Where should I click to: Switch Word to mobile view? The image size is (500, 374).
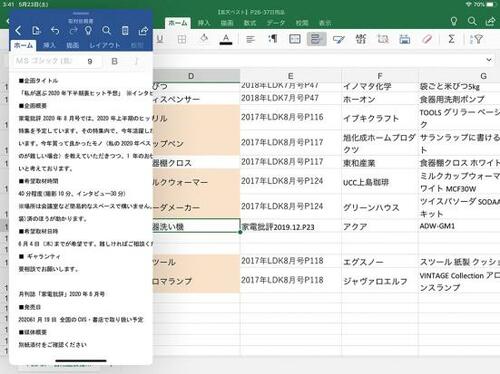(125, 31)
